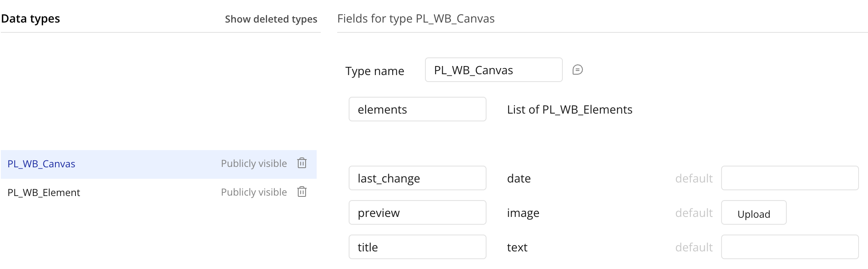Select the PL_WB_Canvas data type
This screenshot has width=868, height=269.
point(41,164)
